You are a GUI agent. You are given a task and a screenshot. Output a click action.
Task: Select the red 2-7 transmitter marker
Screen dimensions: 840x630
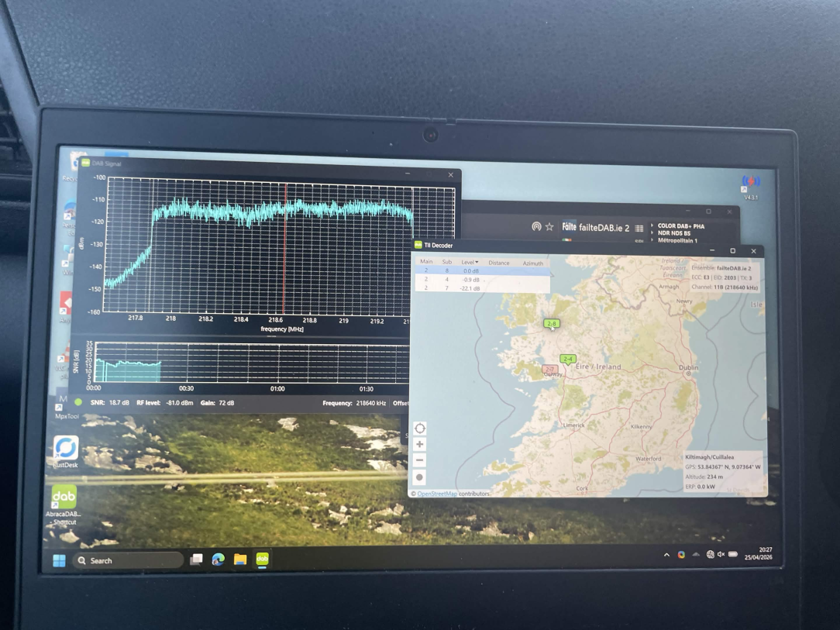549,369
